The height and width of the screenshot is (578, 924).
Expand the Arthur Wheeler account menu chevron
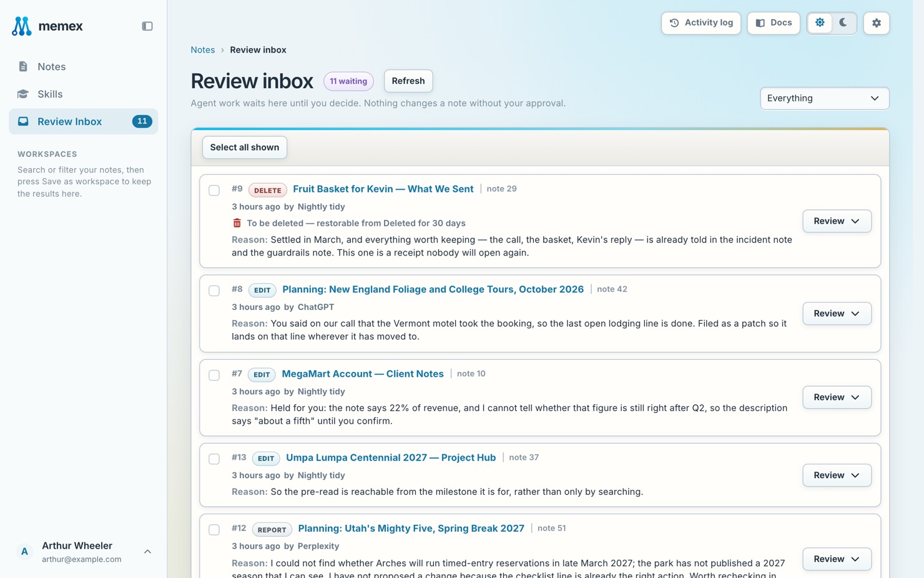[147, 552]
